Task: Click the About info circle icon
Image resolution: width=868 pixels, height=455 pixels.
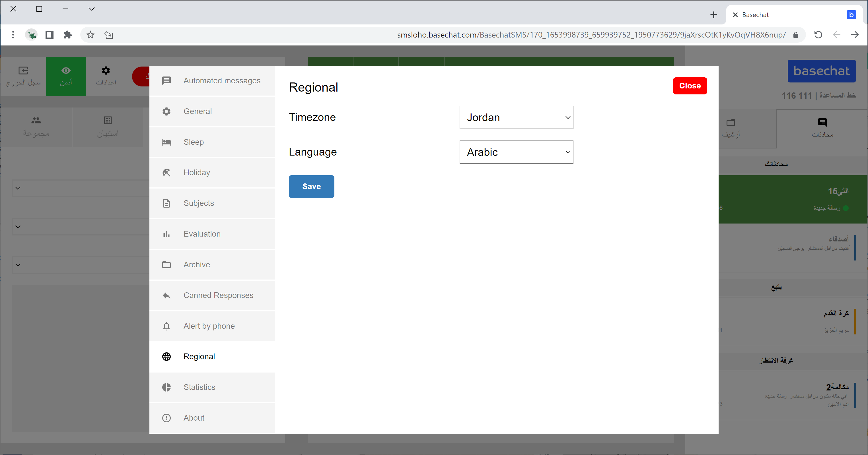Action: click(x=166, y=418)
